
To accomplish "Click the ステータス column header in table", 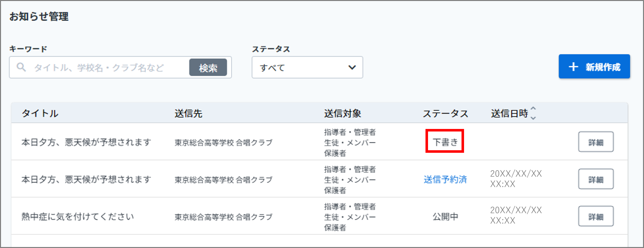I will [x=445, y=113].
